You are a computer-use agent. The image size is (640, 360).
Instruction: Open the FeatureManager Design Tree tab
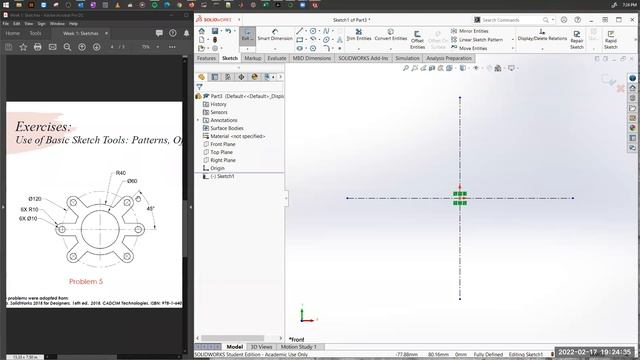pos(202,77)
